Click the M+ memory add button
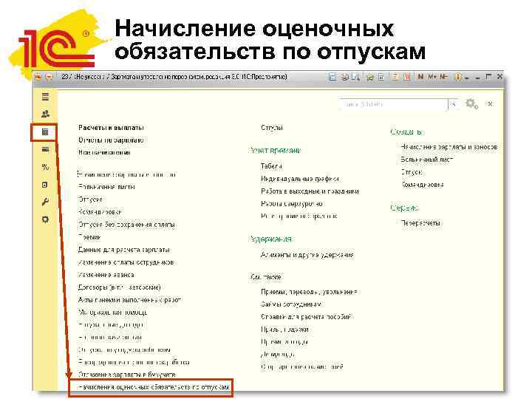This screenshot has width=532, height=399. [x=432, y=77]
